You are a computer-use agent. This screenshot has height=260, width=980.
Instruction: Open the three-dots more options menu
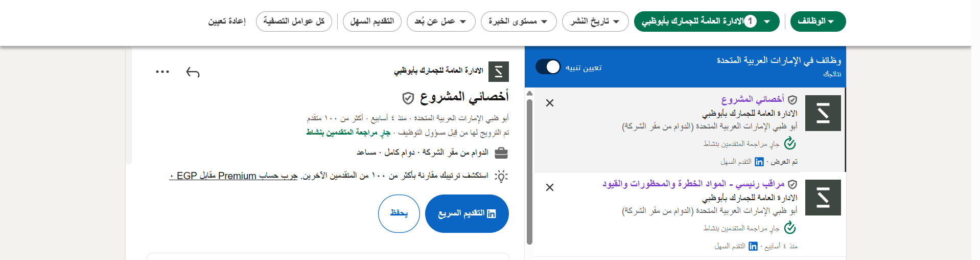coord(162,72)
